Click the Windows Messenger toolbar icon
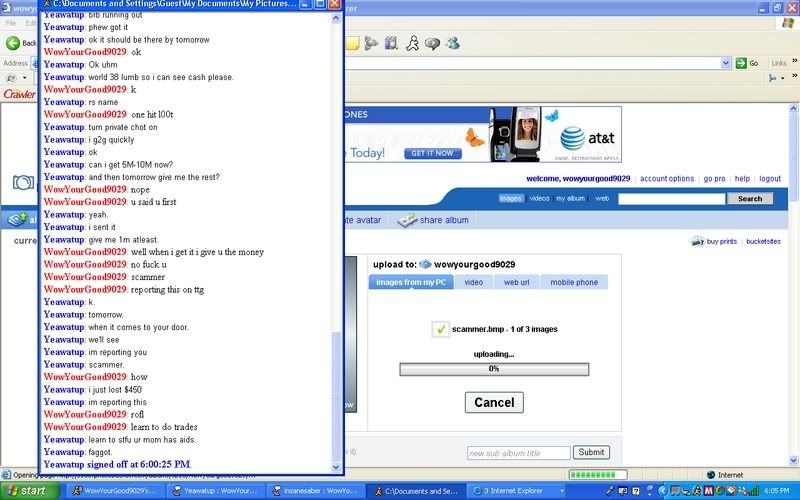Screen dimensions: 800x500 point(453,43)
